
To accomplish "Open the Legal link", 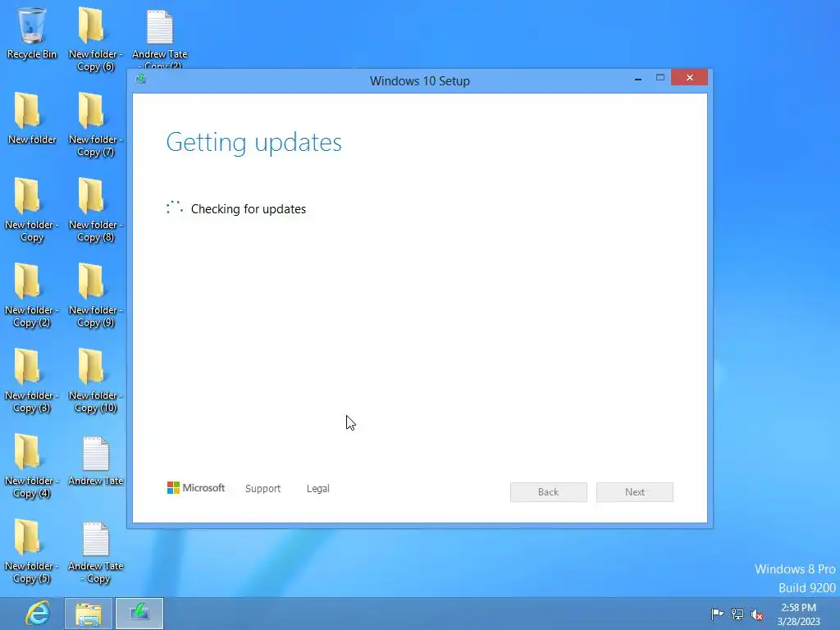I will tap(317, 489).
